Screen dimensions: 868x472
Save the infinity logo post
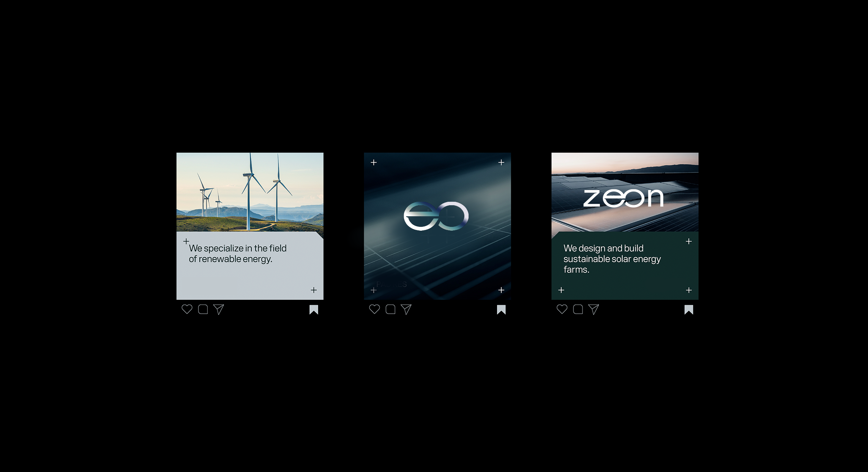point(501,310)
